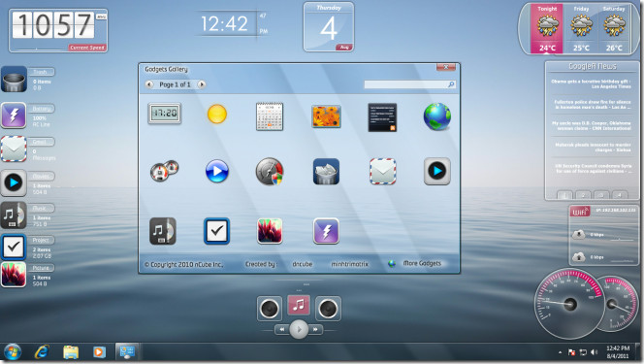Switch to page 2 of Google News

click(x=582, y=195)
